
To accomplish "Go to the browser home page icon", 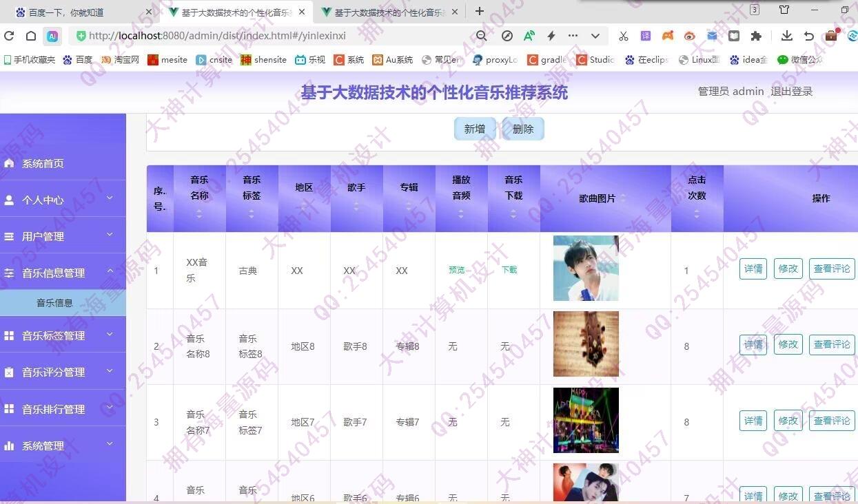I will pos(31,36).
